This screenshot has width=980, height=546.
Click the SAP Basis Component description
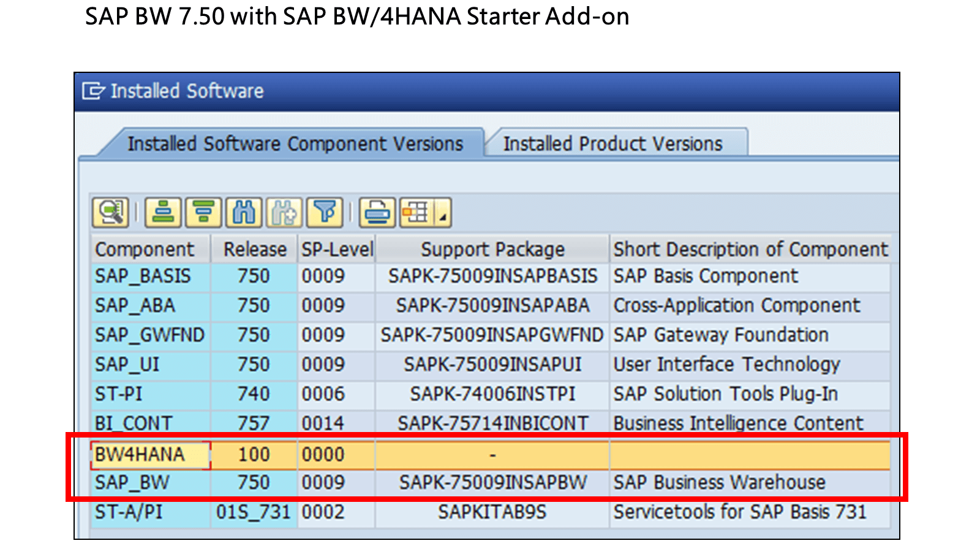click(x=750, y=276)
